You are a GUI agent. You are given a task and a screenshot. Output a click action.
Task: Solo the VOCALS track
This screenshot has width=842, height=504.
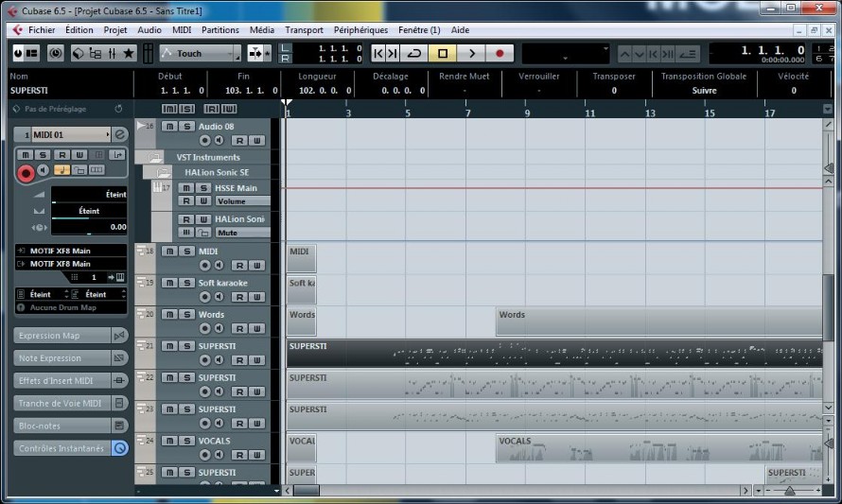point(186,441)
